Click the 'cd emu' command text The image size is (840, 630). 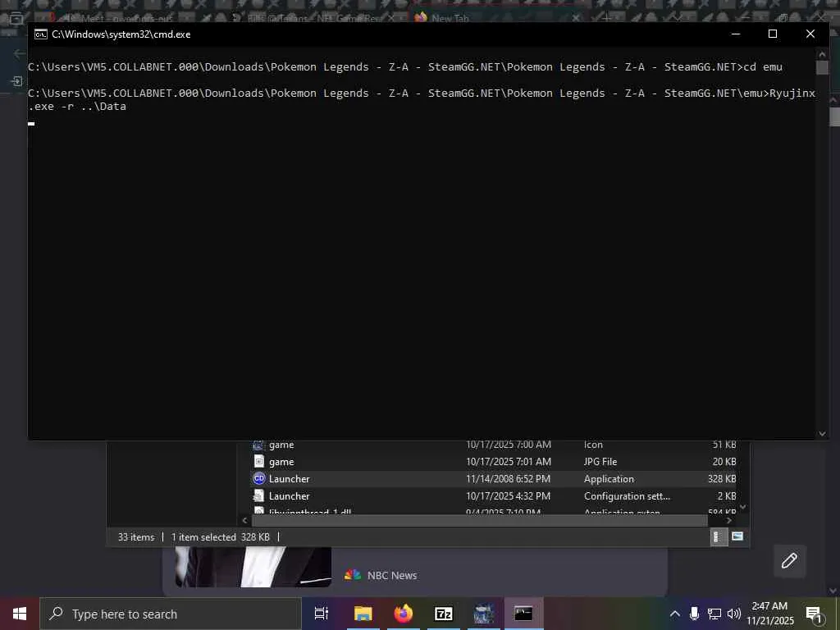point(762,67)
